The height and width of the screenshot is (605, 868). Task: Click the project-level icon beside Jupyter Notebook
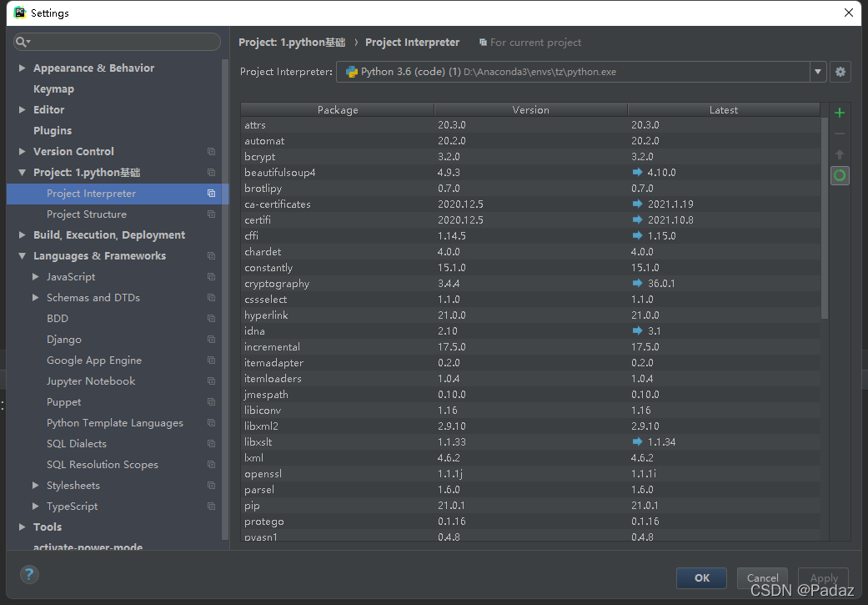click(x=211, y=381)
